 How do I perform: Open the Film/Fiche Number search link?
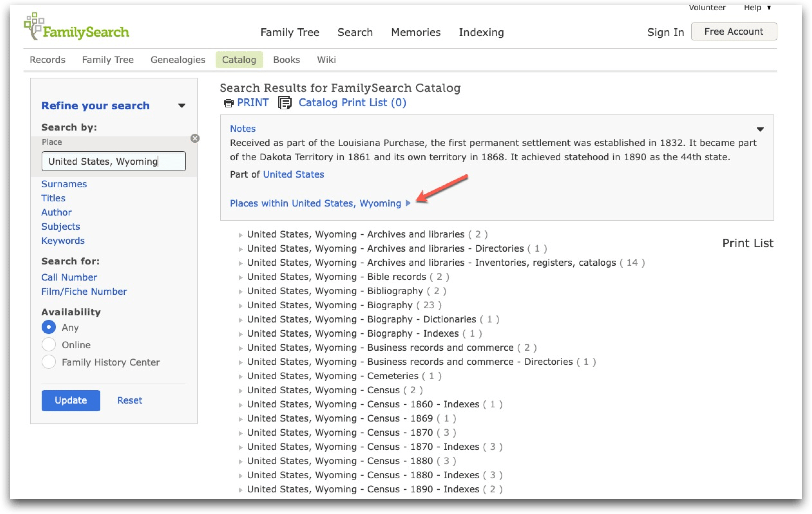[84, 291]
